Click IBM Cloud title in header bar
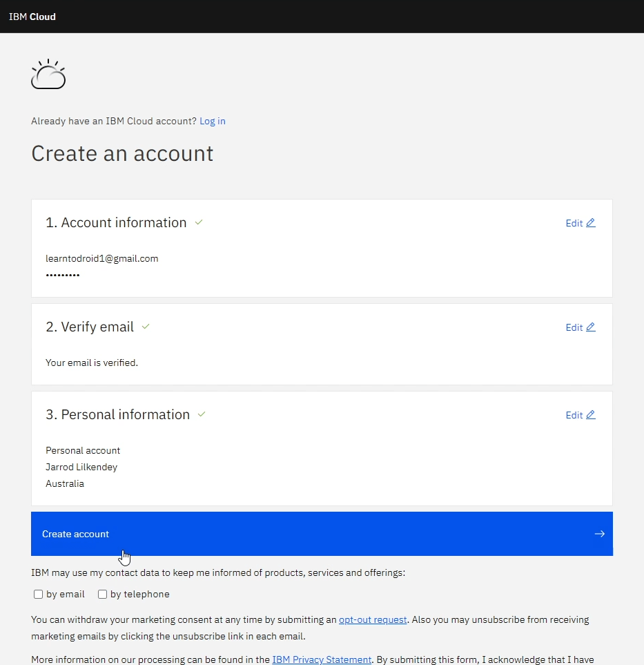Image resolution: width=644 pixels, height=665 pixels. coord(32,17)
